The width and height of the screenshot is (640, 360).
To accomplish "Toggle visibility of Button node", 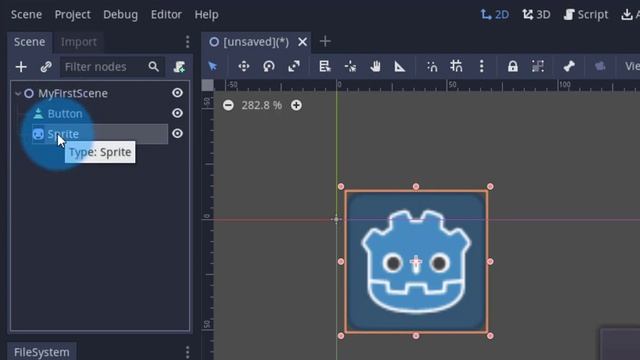I will coord(177,113).
